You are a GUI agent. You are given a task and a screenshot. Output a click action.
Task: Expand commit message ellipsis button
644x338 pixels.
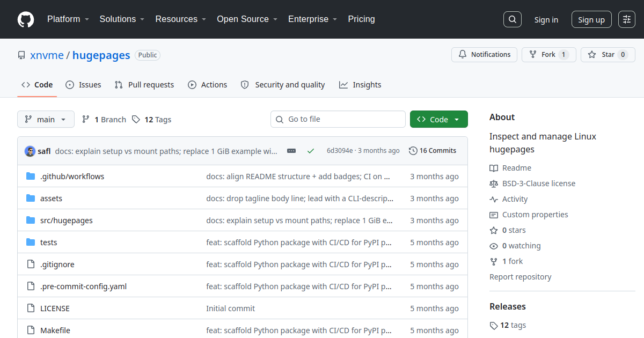pos(291,151)
